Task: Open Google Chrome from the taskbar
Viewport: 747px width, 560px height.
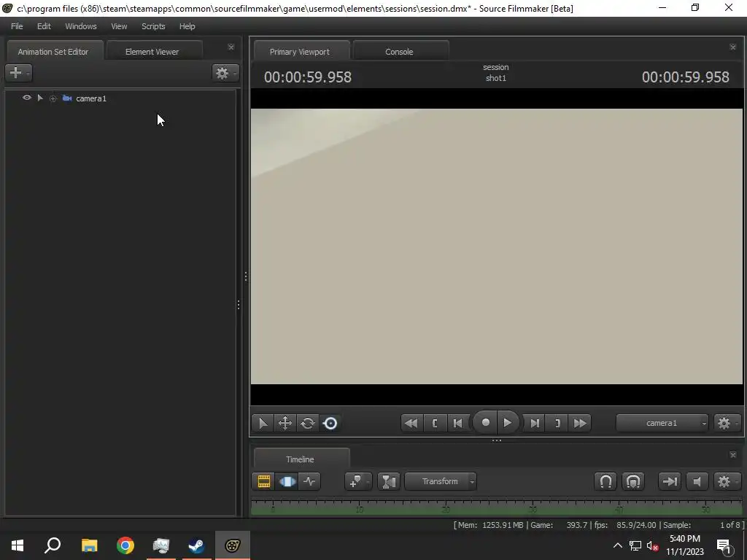Action: click(x=125, y=545)
